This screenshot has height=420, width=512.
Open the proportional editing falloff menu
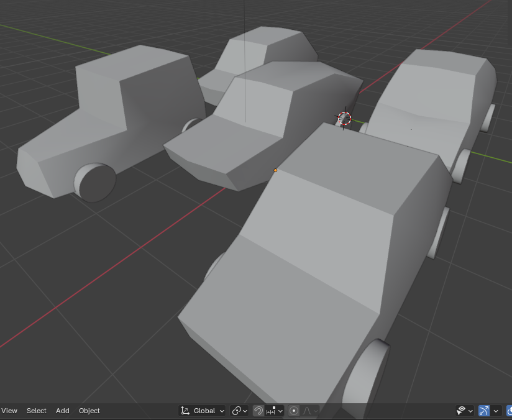click(x=310, y=411)
